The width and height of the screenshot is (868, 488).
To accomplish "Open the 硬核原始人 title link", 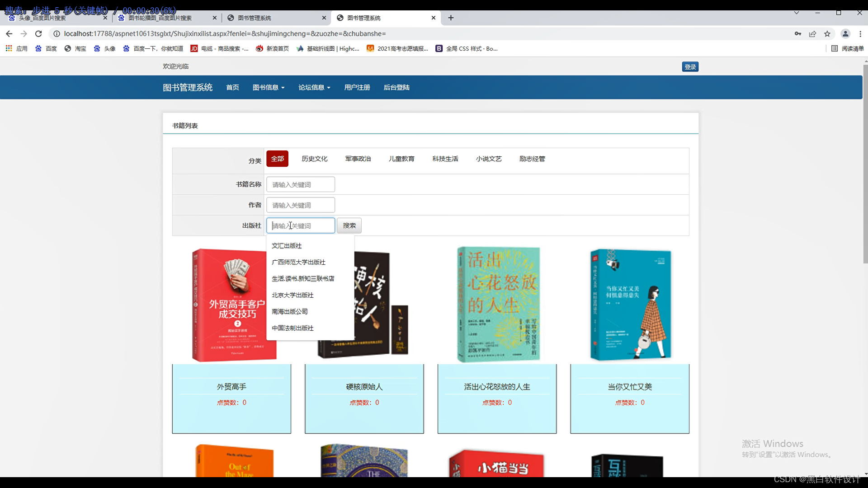I will coord(364,387).
